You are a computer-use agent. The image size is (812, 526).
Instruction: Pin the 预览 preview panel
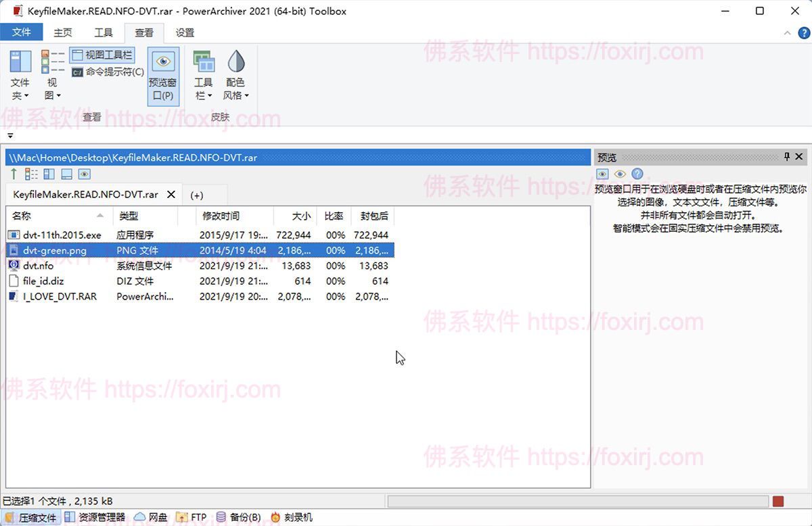pyautogui.click(x=786, y=156)
